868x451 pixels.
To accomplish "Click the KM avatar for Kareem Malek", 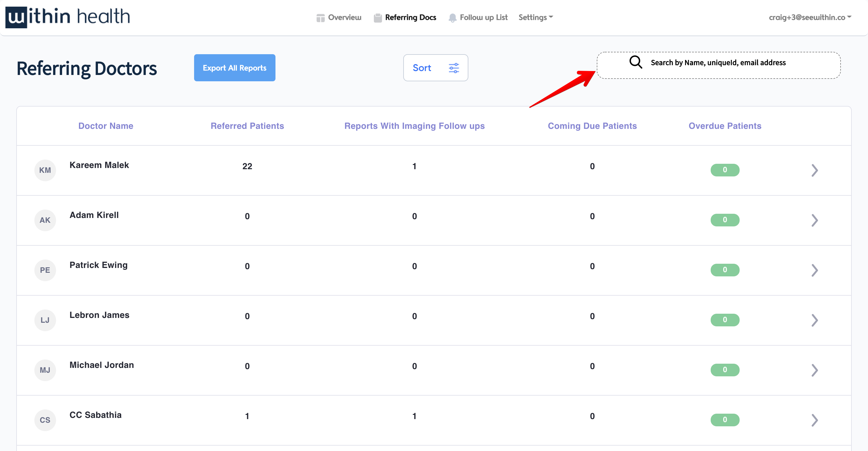I will [x=45, y=170].
